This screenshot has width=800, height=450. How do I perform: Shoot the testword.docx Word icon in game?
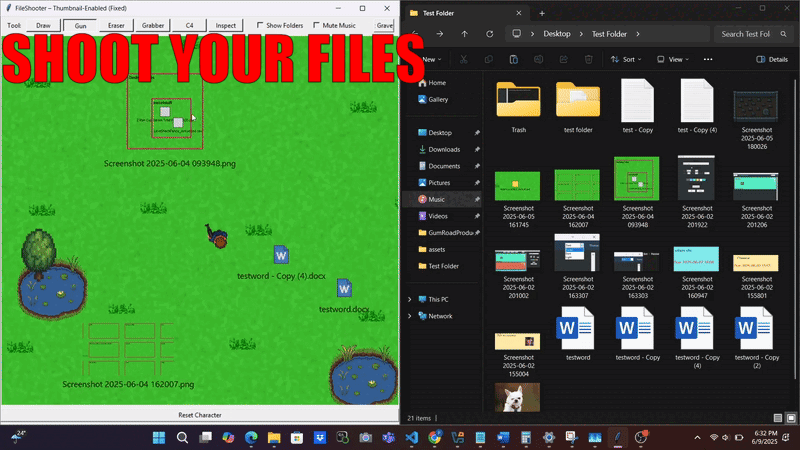tap(344, 289)
